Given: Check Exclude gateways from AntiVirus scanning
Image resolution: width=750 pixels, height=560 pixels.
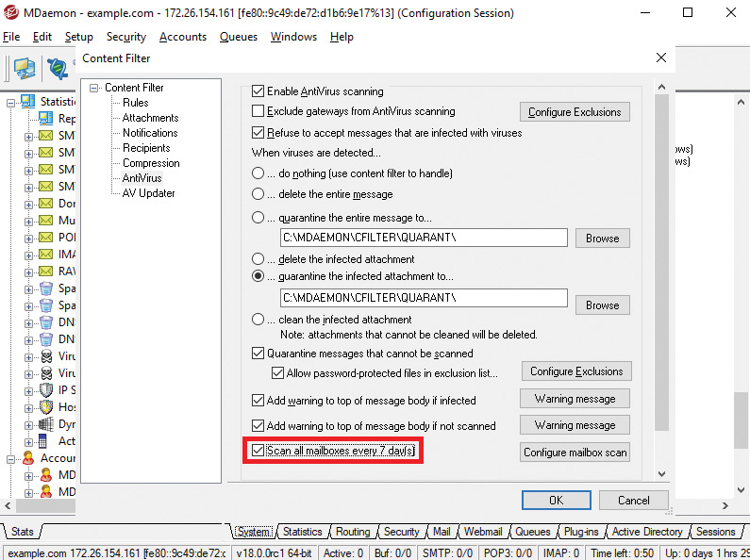Looking at the screenshot, I should [258, 111].
